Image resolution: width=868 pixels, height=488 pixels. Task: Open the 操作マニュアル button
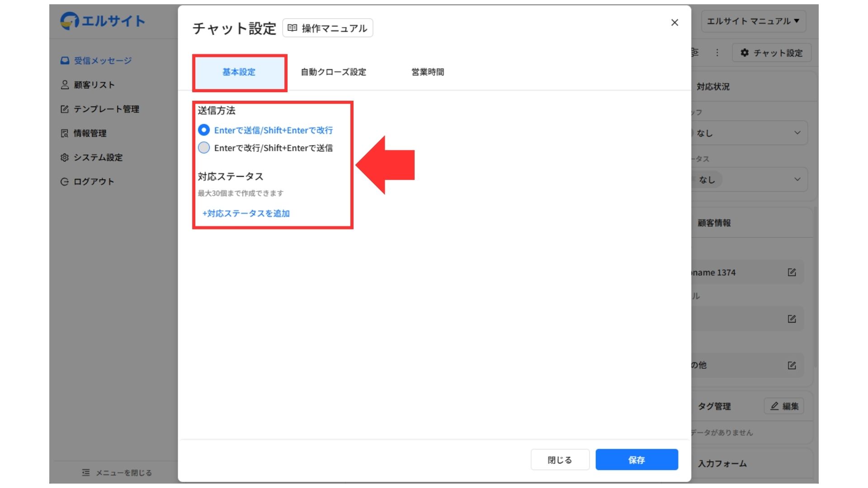tap(328, 28)
